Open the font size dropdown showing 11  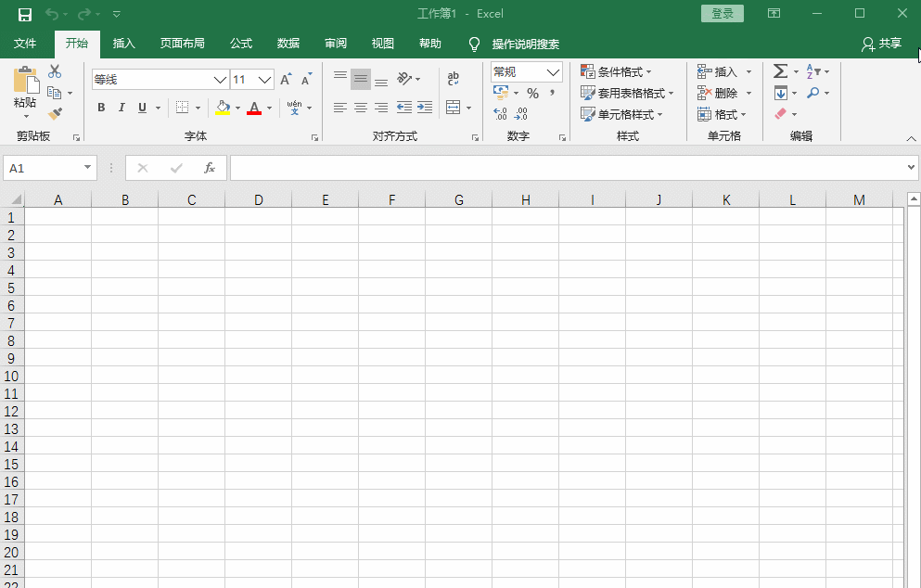click(244, 79)
